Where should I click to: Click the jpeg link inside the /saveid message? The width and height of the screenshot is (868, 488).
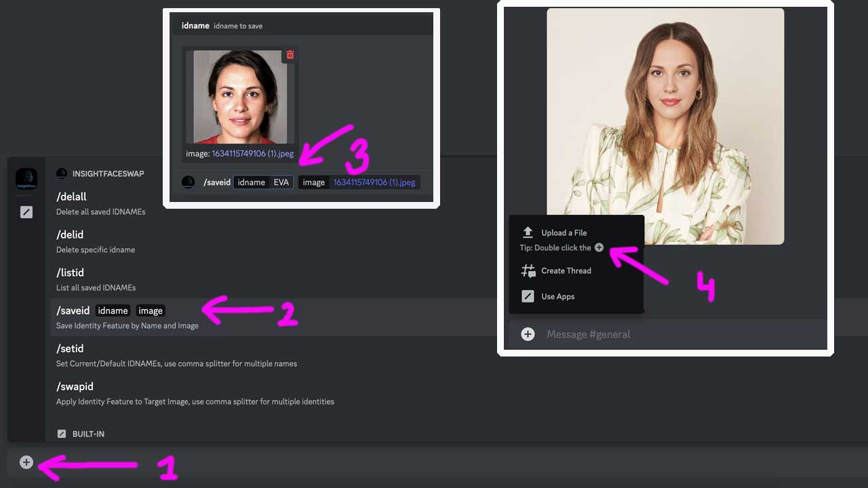point(375,182)
